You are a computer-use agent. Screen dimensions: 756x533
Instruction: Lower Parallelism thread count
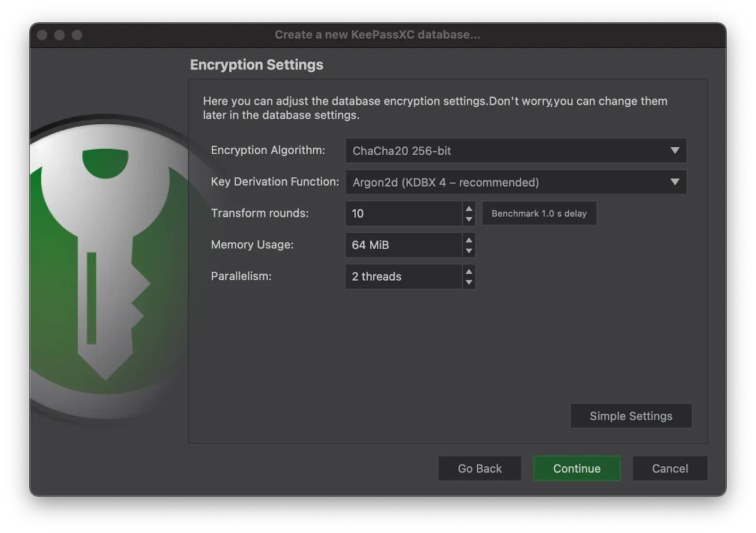click(468, 282)
